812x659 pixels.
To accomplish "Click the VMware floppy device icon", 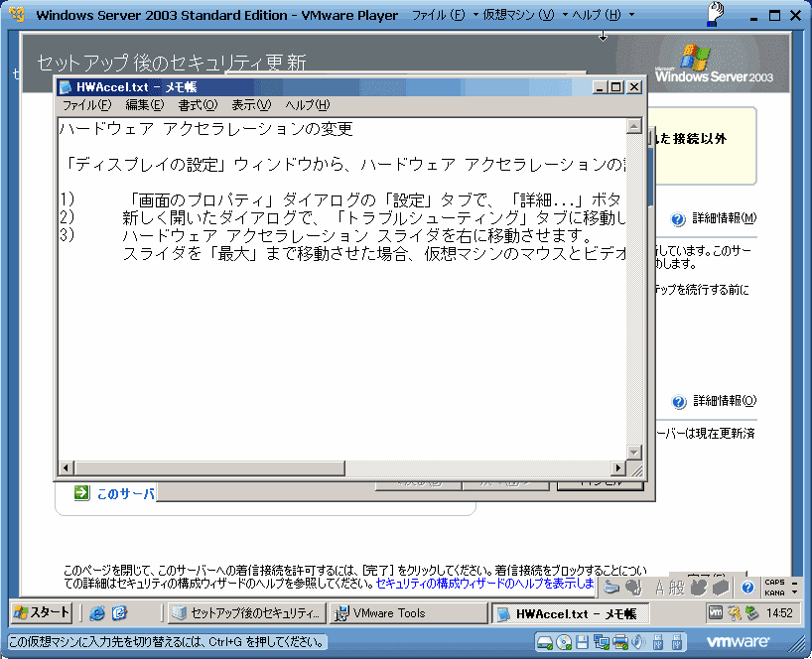I will point(582,642).
